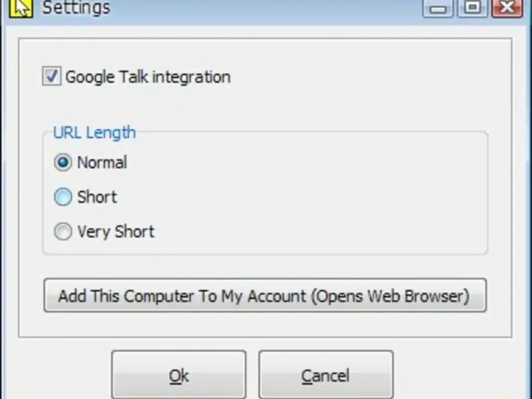
Task: Confirm settings with the Ok button
Action: (179, 376)
